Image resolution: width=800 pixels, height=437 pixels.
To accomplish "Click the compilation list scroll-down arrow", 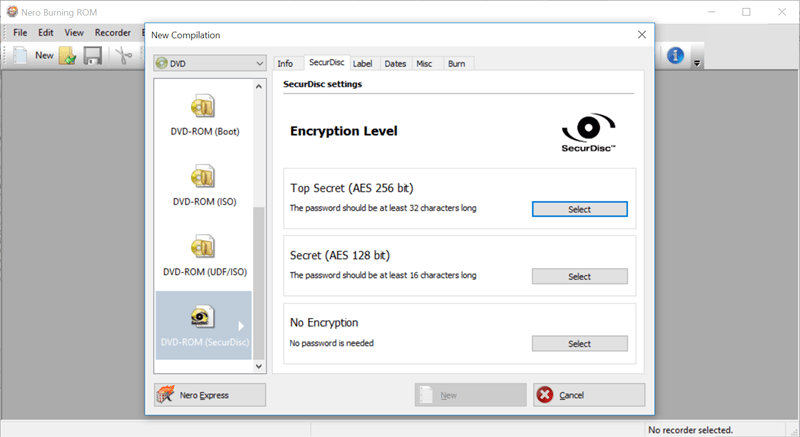I will pyautogui.click(x=259, y=367).
